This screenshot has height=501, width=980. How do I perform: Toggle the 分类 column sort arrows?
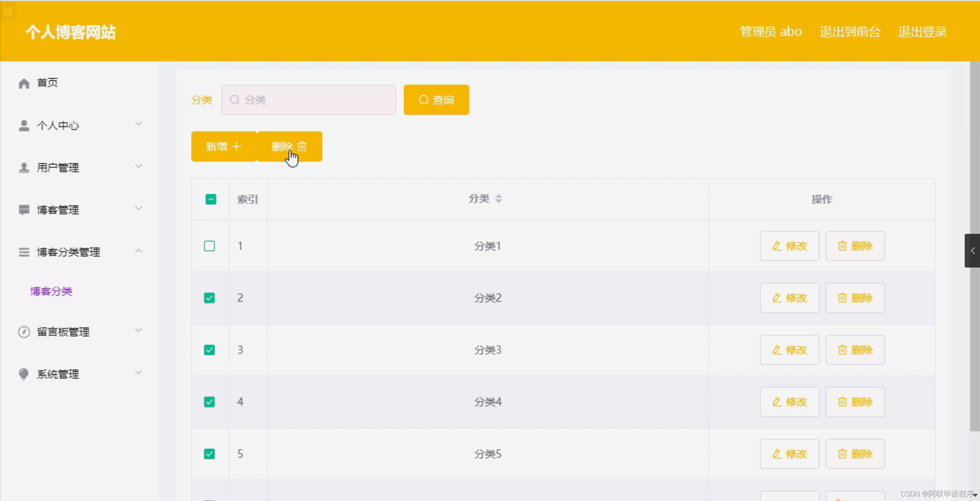[498, 199]
